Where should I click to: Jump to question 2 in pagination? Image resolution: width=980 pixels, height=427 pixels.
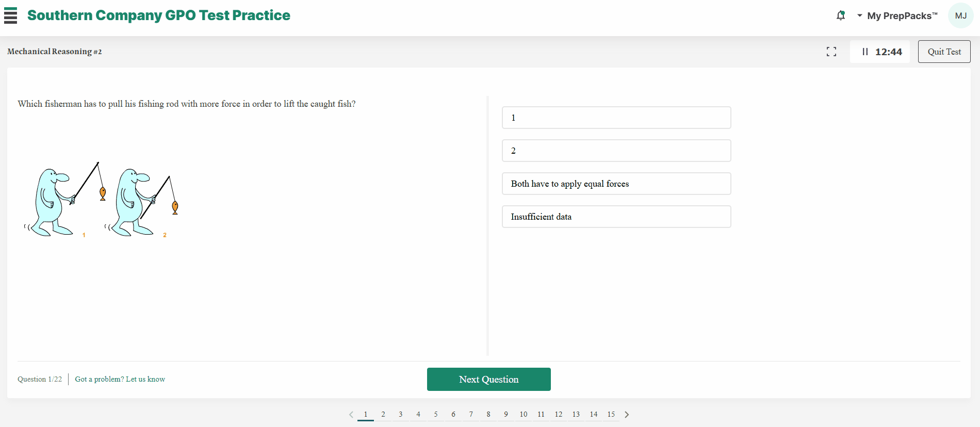click(x=383, y=415)
